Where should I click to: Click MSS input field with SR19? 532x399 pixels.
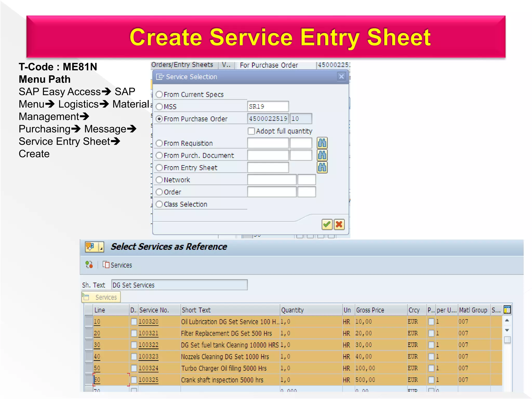268,106
